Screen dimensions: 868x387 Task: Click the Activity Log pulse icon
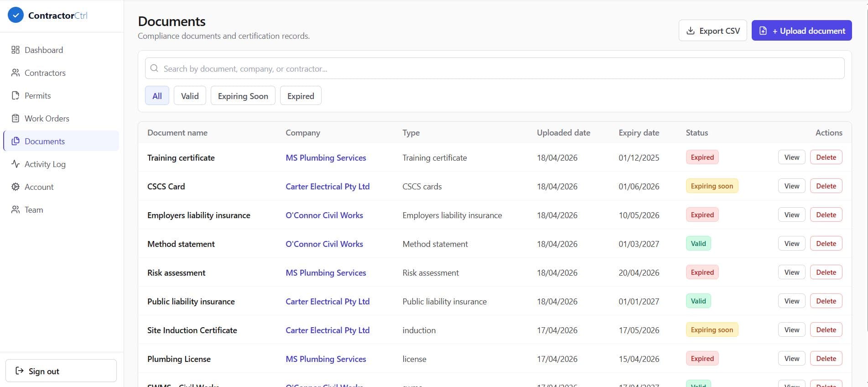16,164
